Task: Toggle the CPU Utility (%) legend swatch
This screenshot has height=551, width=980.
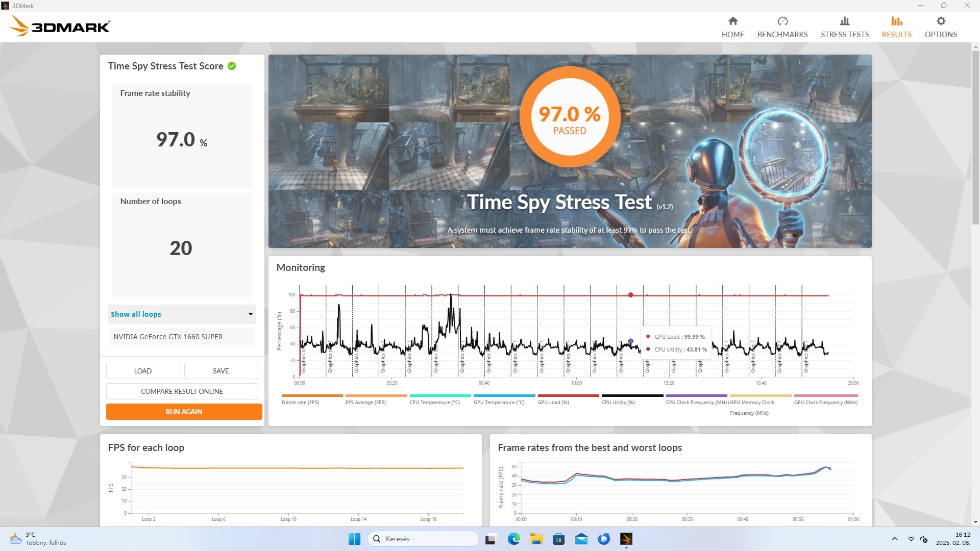Action: click(632, 395)
